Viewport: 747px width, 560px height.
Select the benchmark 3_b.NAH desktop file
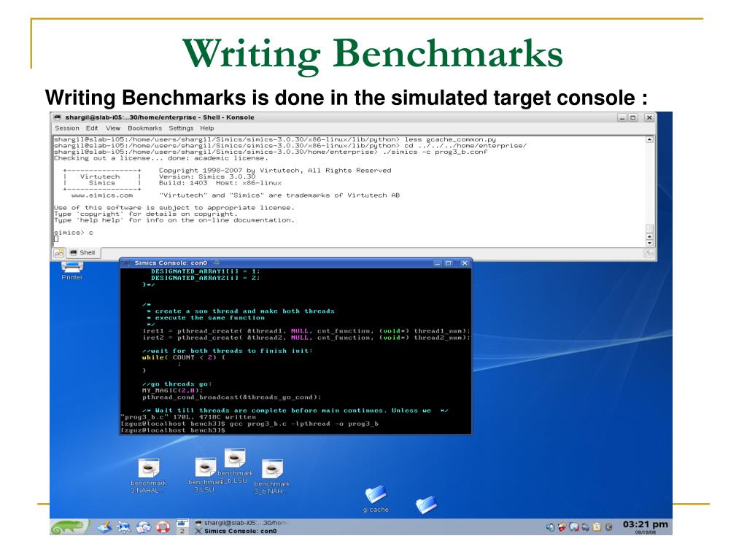click(271, 477)
